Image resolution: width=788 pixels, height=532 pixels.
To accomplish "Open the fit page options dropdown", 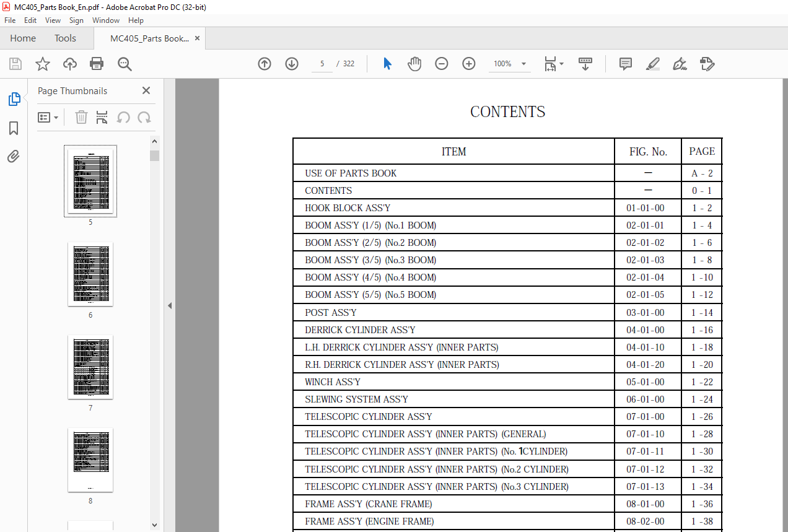I will (x=561, y=64).
